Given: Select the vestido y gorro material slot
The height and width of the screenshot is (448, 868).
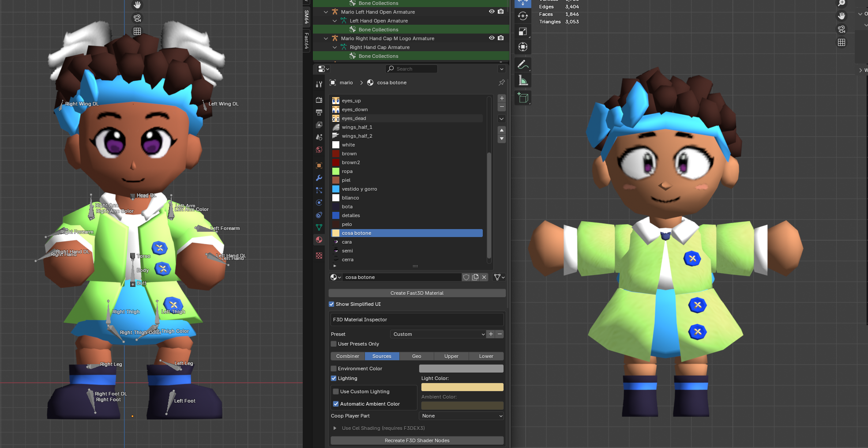Looking at the screenshot, I should point(359,189).
